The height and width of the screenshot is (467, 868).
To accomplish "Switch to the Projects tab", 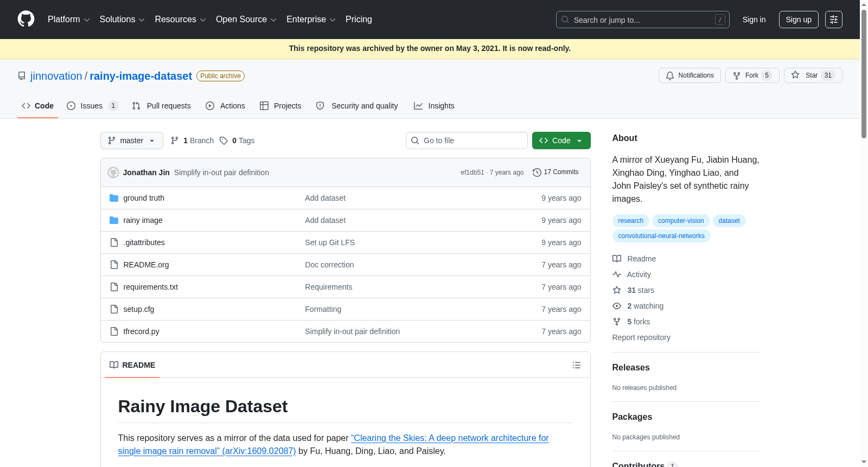I will point(280,106).
